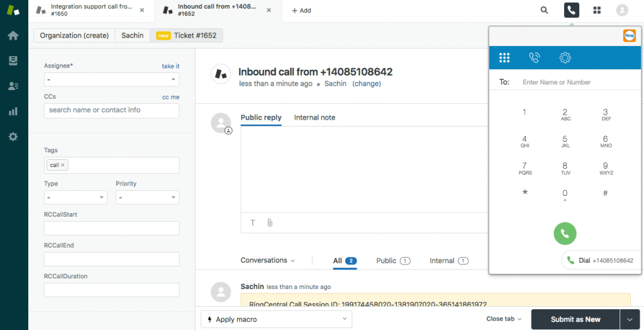This screenshot has width=644, height=330.
Task: Open the Reporting bar chart icon
Action: tap(13, 111)
